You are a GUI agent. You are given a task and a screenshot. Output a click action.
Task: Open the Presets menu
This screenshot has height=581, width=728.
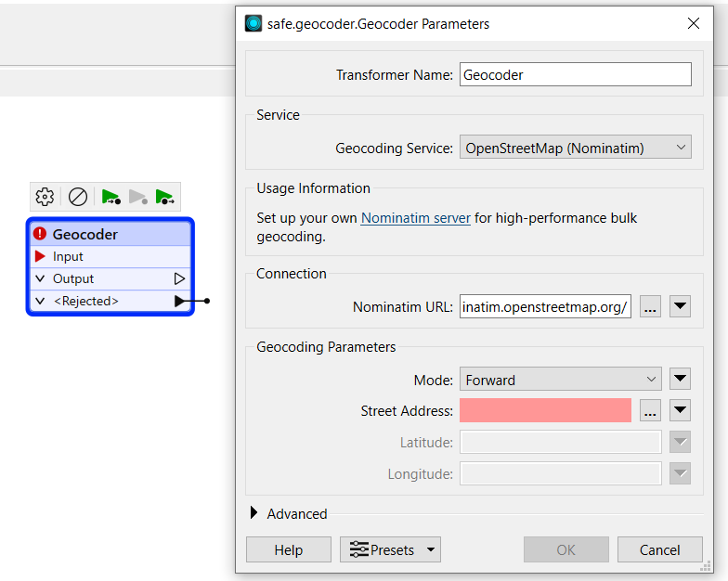click(390, 549)
